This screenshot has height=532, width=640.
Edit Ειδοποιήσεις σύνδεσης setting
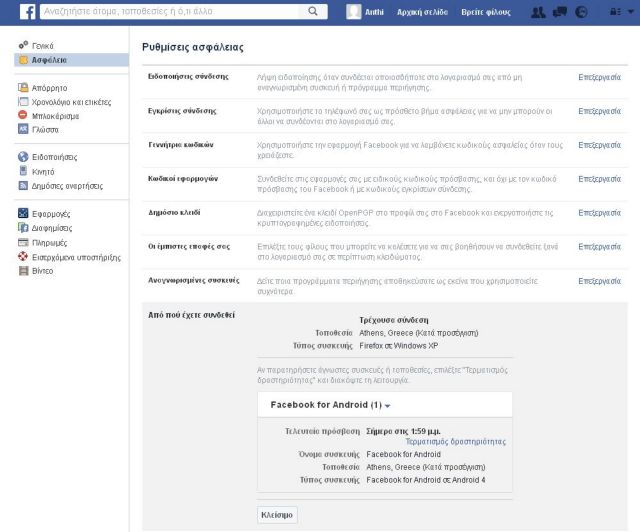(x=600, y=77)
